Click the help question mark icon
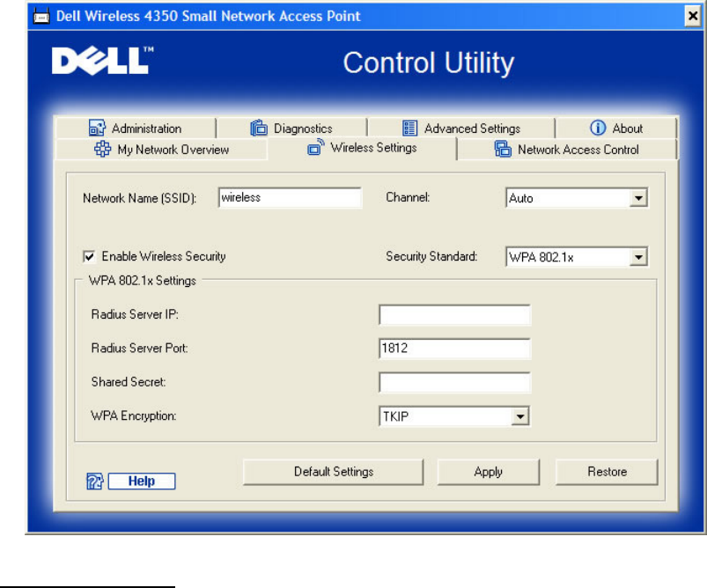The height and width of the screenshot is (588, 707). tap(95, 481)
